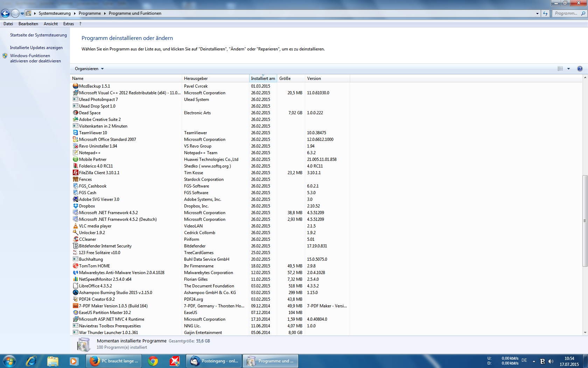588x368 pixels.
Task: Open the help question mark button
Action: pos(580,69)
